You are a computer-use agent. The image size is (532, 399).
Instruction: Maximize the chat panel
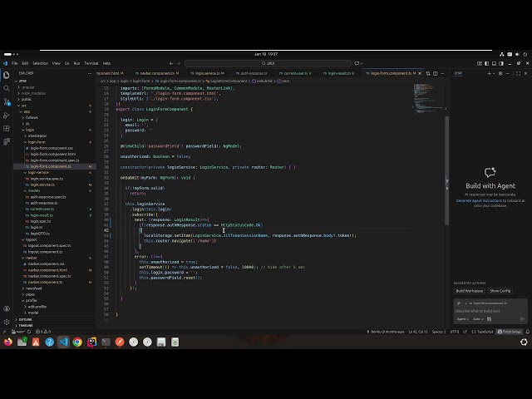[518, 73]
